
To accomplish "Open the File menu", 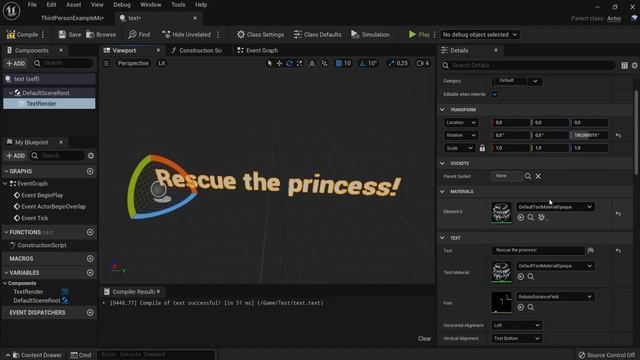I will pyautogui.click(x=32, y=5).
